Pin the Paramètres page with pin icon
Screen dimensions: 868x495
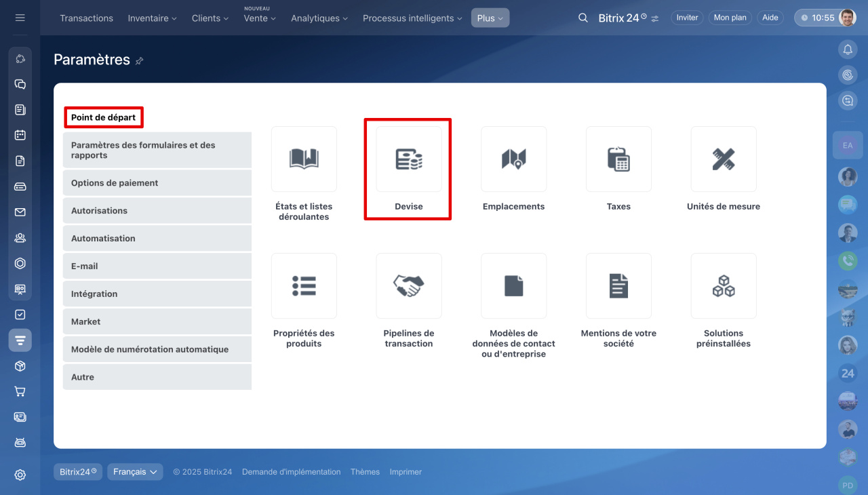pos(140,61)
